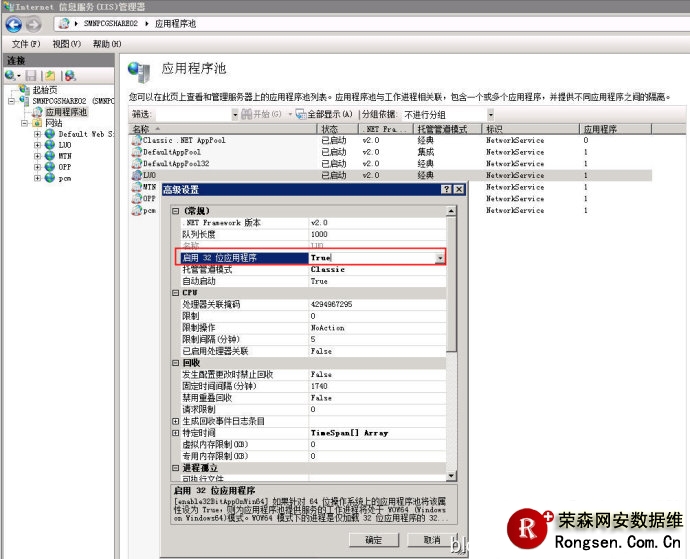The width and height of the screenshot is (690, 559).
Task: Open the 视图(V) menu
Action: point(66,44)
